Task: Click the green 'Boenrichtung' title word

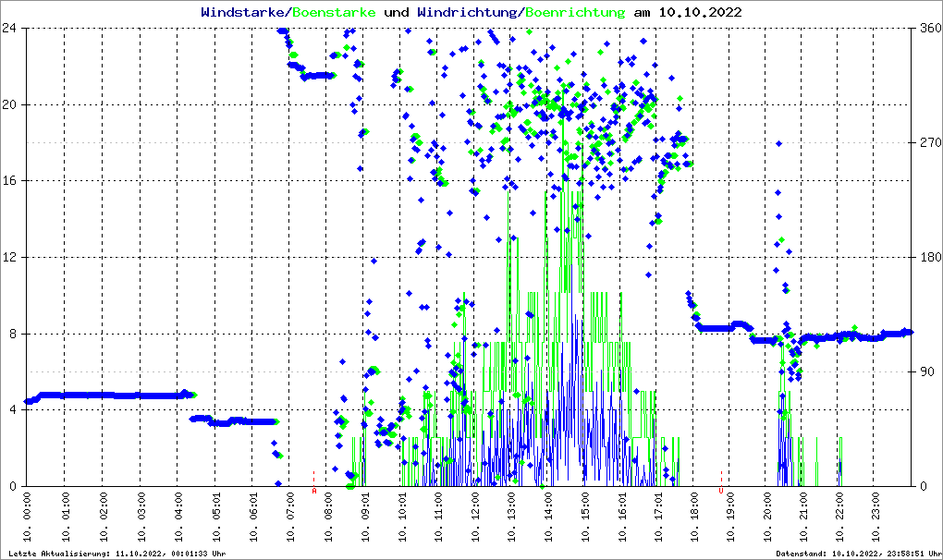Action: [x=574, y=13]
